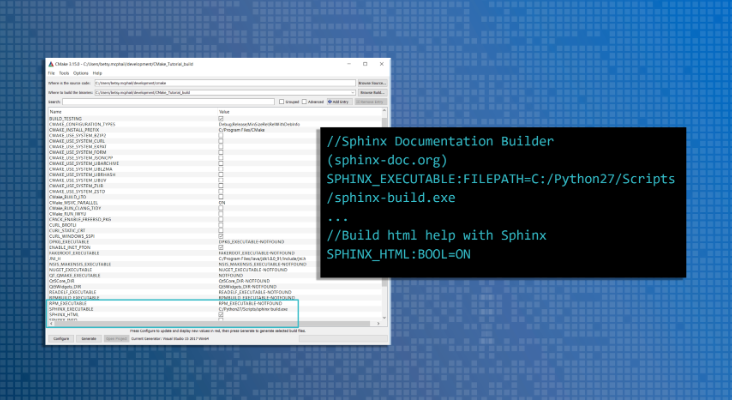
Task: Click the Browse Source button
Action: point(372,83)
